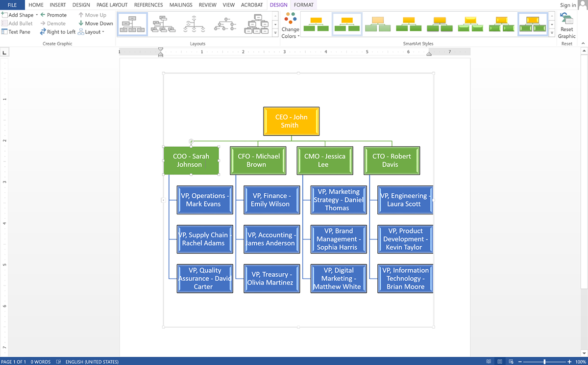Select the Print Layout view button

499,362
